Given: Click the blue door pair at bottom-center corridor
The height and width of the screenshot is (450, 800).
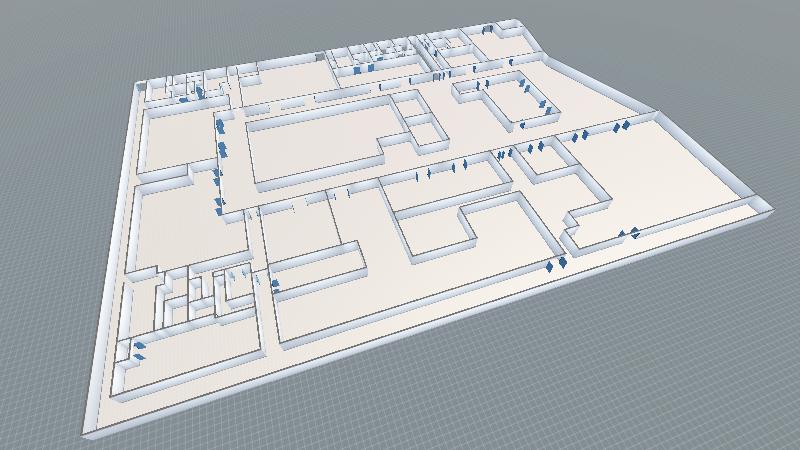Looking at the screenshot, I should (555, 264).
